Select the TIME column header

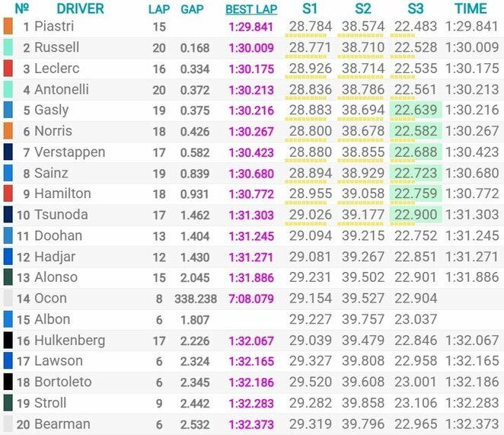pyautogui.click(x=471, y=10)
